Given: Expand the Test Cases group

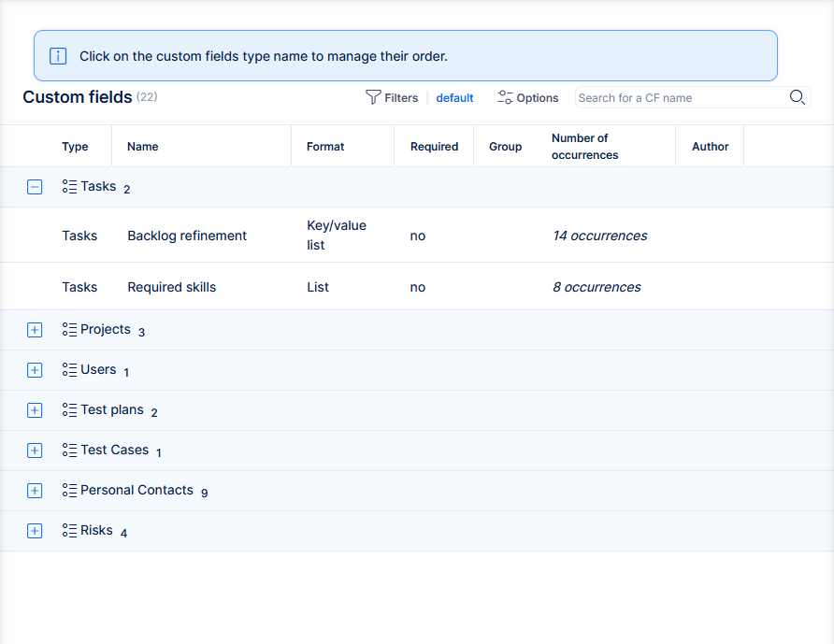Looking at the screenshot, I should tap(35, 451).
